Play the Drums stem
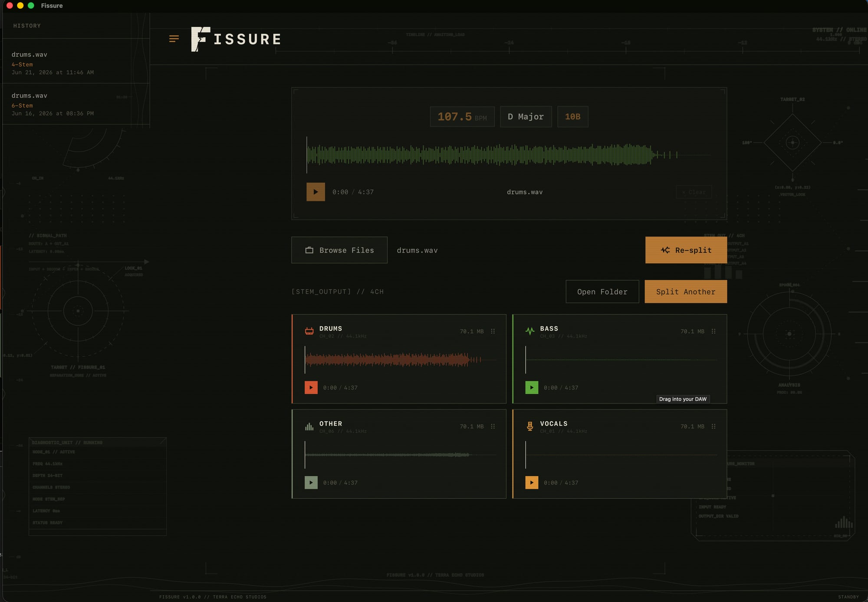 click(x=311, y=387)
